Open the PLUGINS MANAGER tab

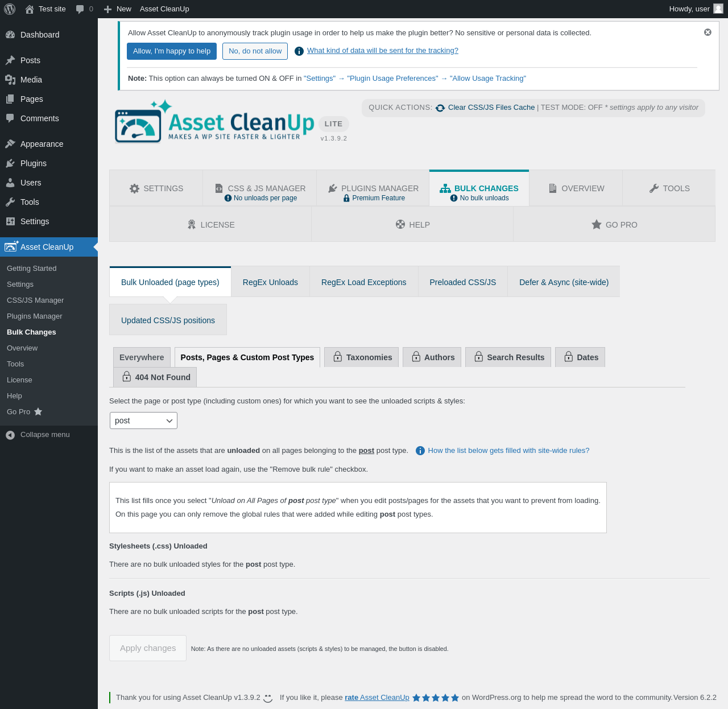373,188
